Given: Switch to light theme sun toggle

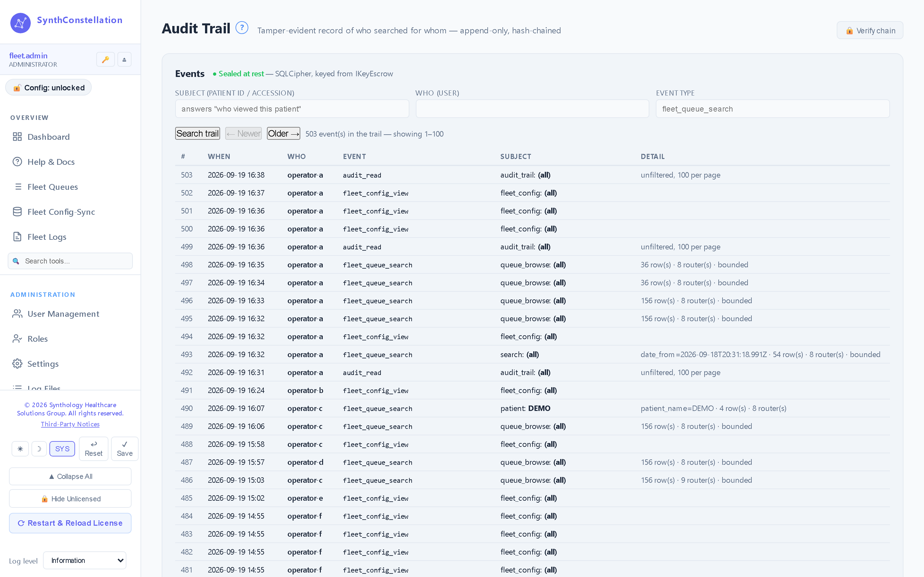Looking at the screenshot, I should (20, 449).
